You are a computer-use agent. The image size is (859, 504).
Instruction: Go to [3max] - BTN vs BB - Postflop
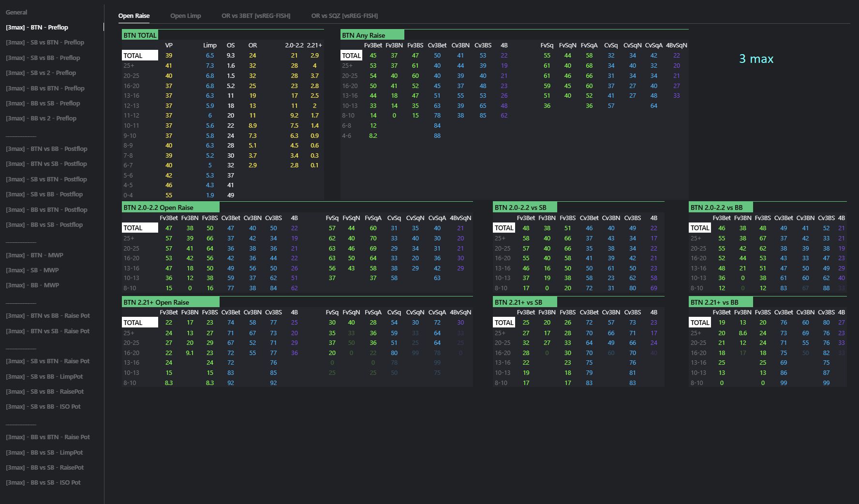(46, 149)
